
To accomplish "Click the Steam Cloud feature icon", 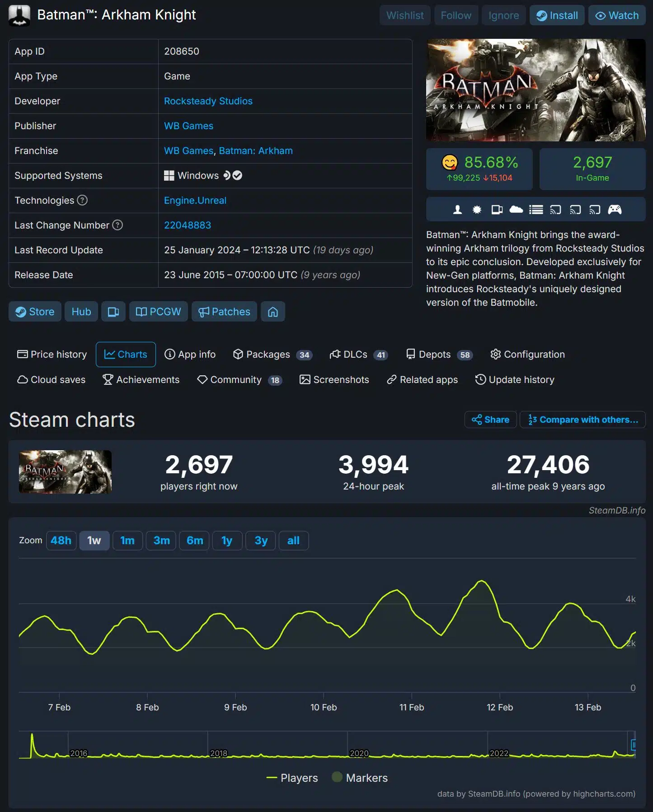I will [516, 210].
